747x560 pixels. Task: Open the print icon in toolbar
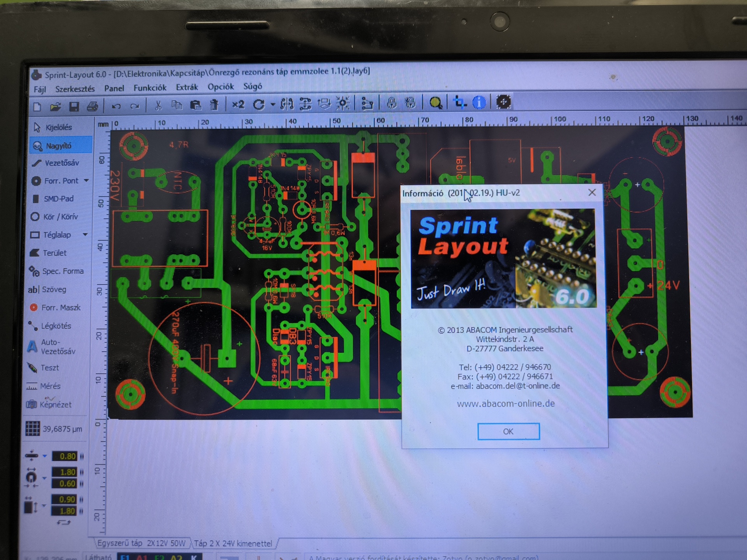coord(93,107)
